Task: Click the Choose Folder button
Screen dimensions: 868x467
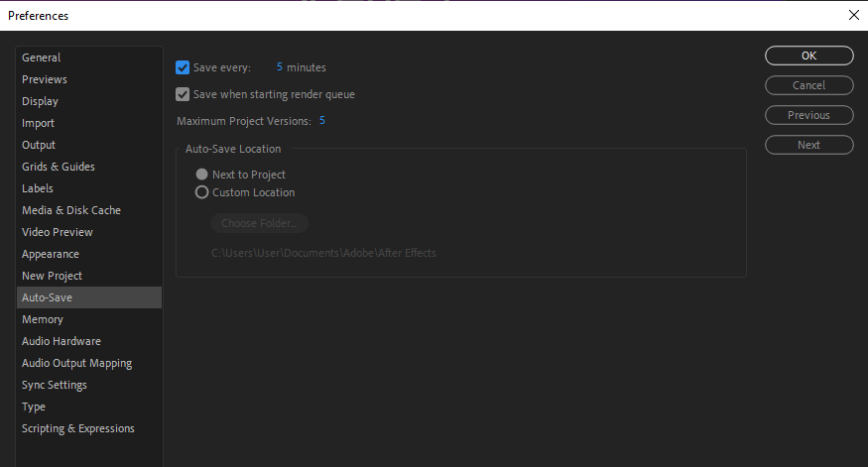Action: coord(259,223)
